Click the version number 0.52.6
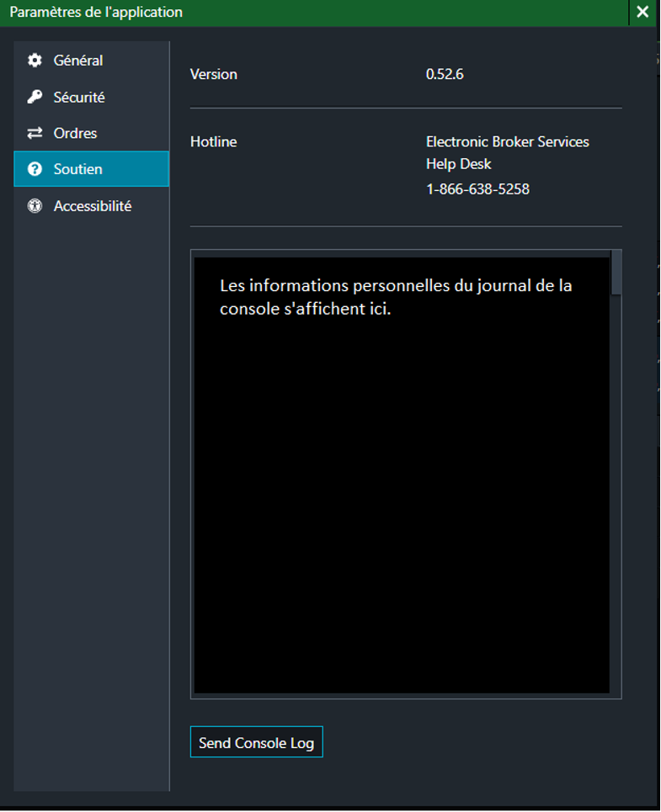 445,74
